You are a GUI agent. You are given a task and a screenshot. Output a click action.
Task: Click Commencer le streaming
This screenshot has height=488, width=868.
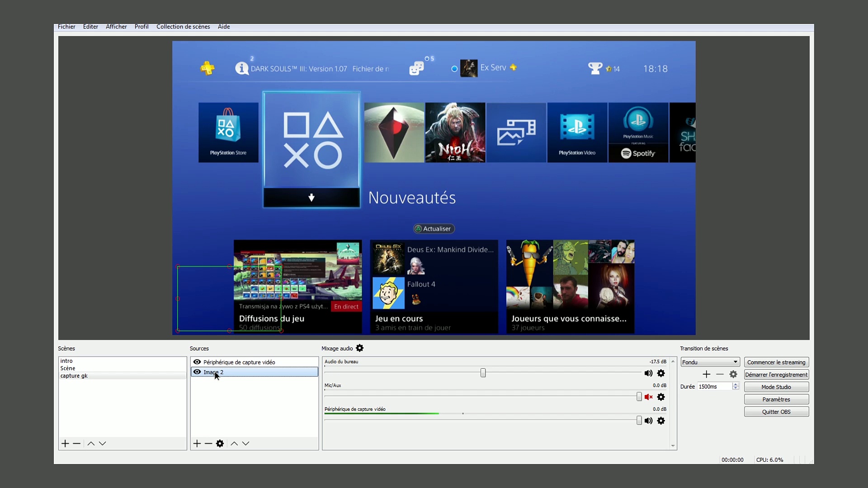point(776,362)
